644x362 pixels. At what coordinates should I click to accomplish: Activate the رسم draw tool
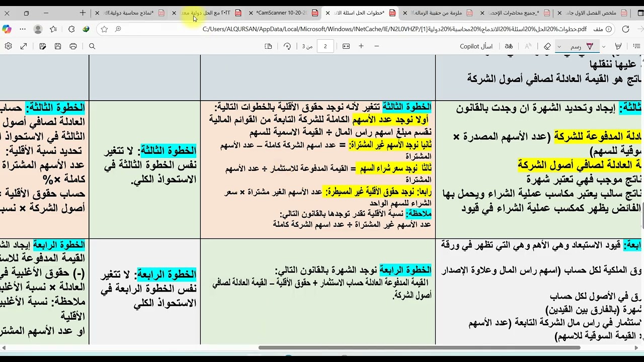(582, 46)
